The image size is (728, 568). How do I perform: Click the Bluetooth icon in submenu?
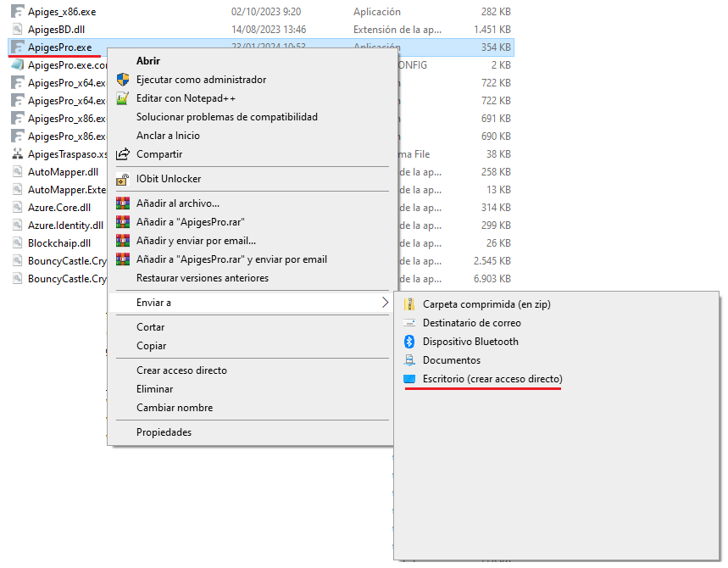(409, 342)
